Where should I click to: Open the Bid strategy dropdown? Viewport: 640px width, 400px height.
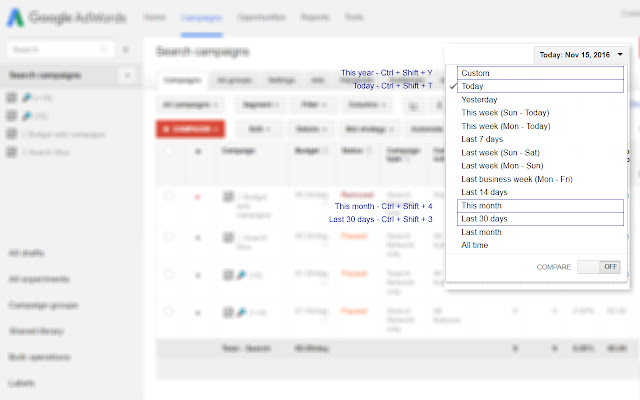(369, 129)
